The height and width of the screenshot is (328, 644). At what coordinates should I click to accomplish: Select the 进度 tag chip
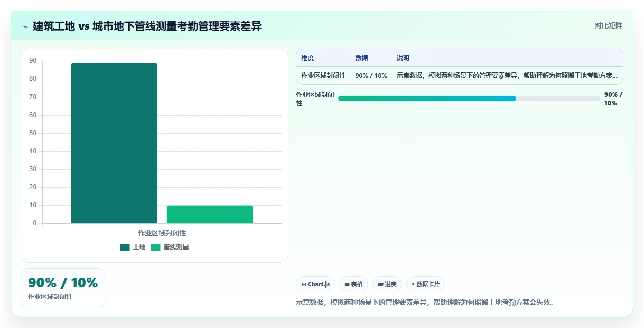(387, 284)
